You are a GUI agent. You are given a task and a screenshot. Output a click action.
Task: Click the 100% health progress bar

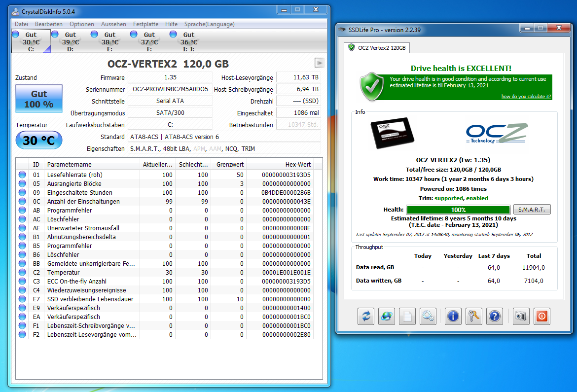tap(458, 210)
